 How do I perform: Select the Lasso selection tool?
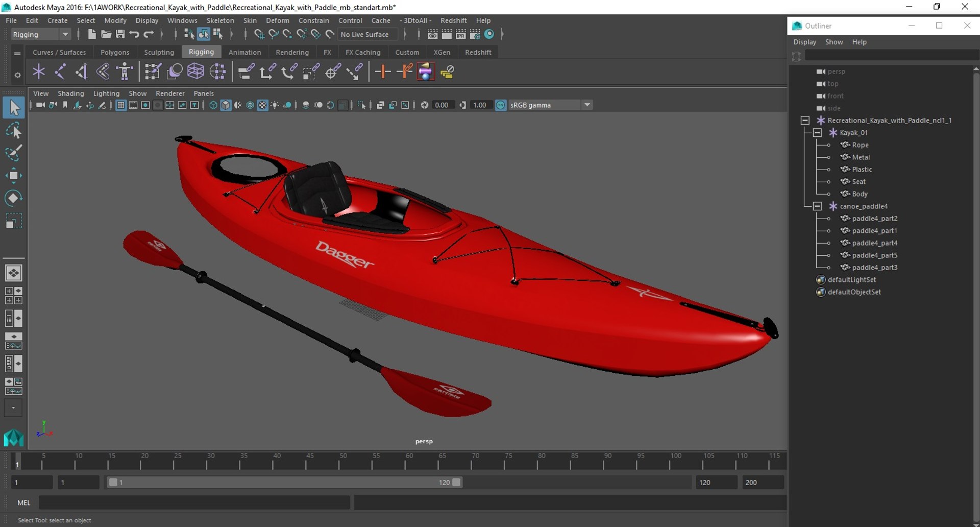click(14, 131)
